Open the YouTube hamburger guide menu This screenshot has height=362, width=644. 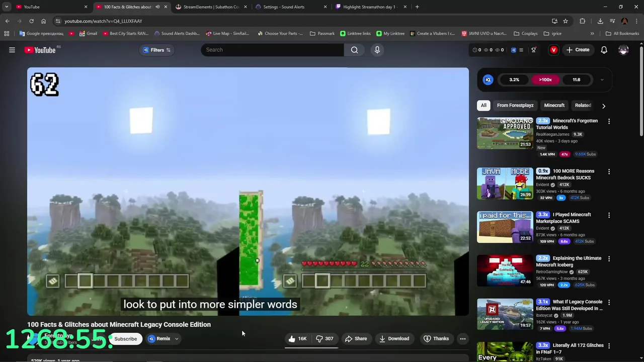tap(12, 50)
